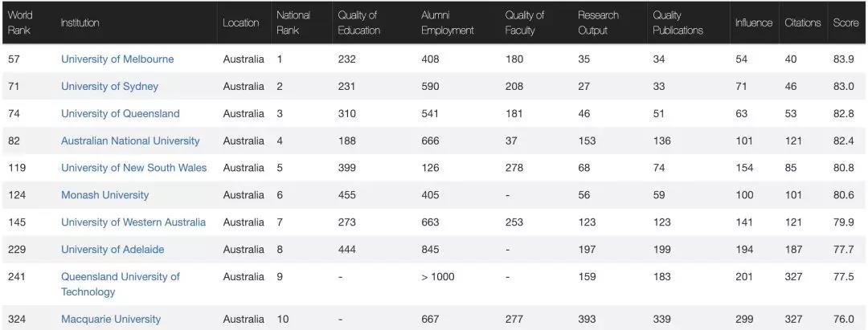Open the Australian National University link
The image size is (868, 330).
click(130, 141)
